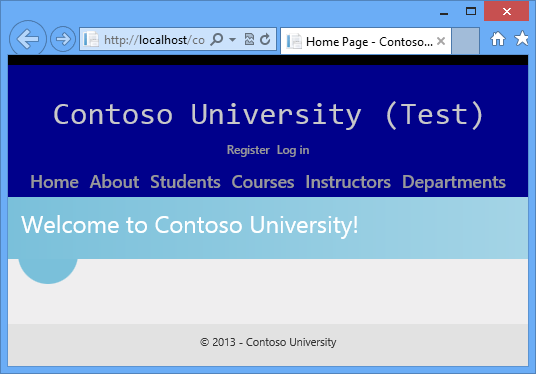Select the Home Page - Contoso tab
Viewport: 536px width, 374px height.
366,41
